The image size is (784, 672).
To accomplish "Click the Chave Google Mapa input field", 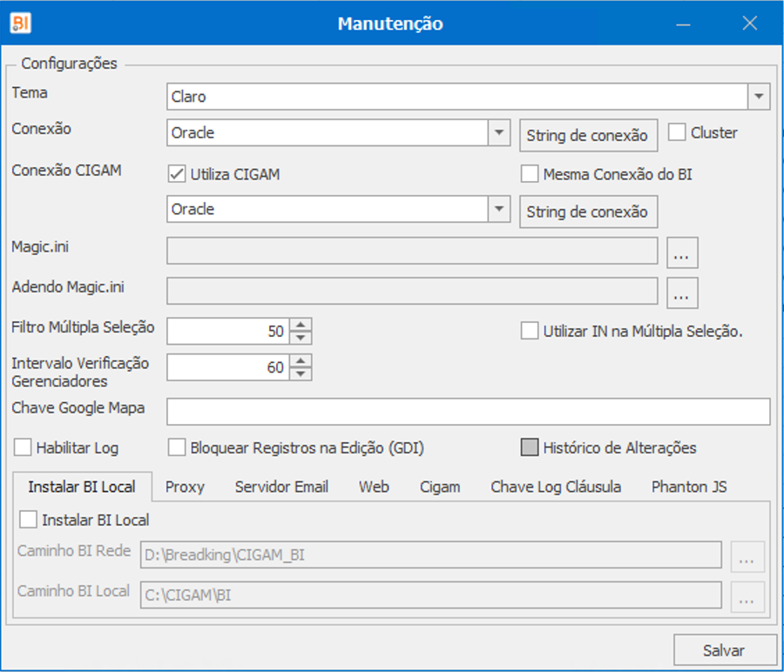I will (x=468, y=411).
